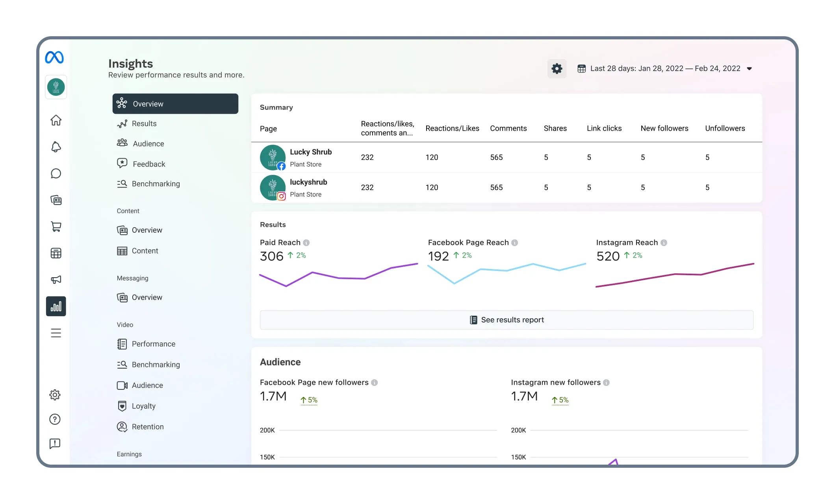Select the Audience menu item
Image resolution: width=835 pixels, height=504 pixels.
(x=147, y=144)
